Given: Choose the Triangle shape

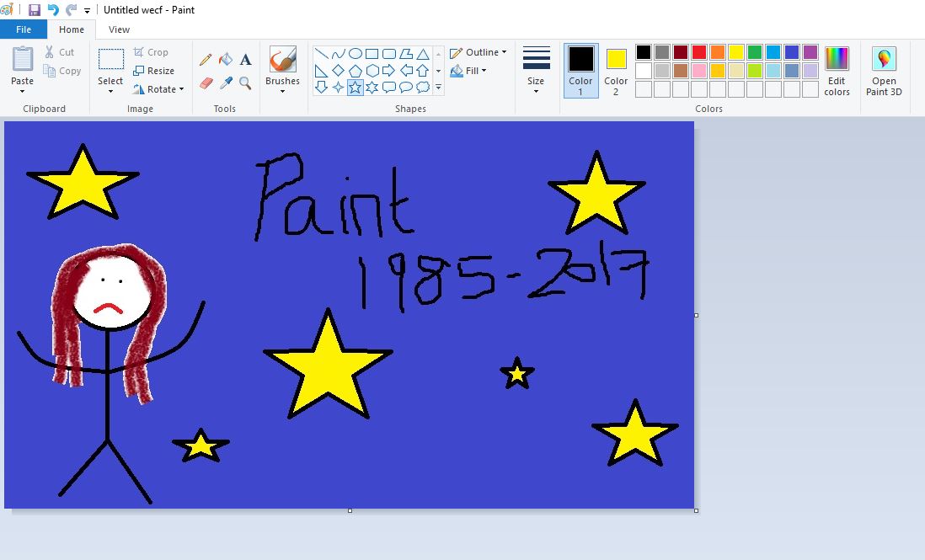Looking at the screenshot, I should [x=422, y=54].
